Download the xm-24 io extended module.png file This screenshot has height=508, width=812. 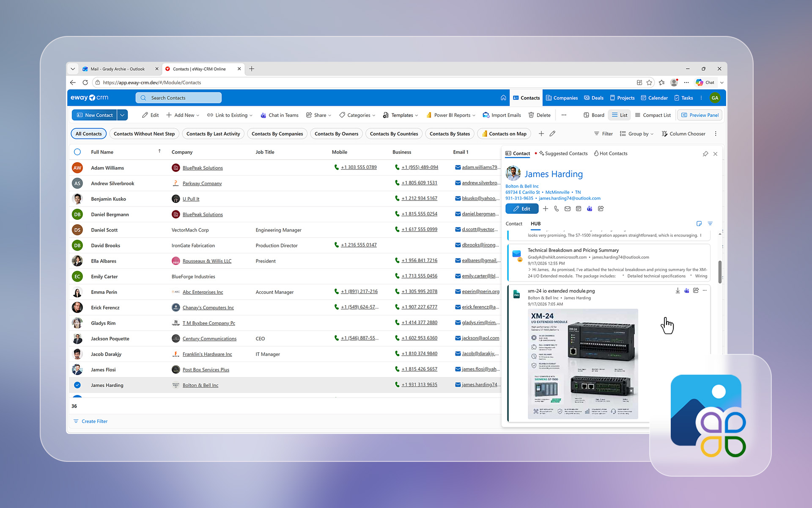(x=678, y=290)
